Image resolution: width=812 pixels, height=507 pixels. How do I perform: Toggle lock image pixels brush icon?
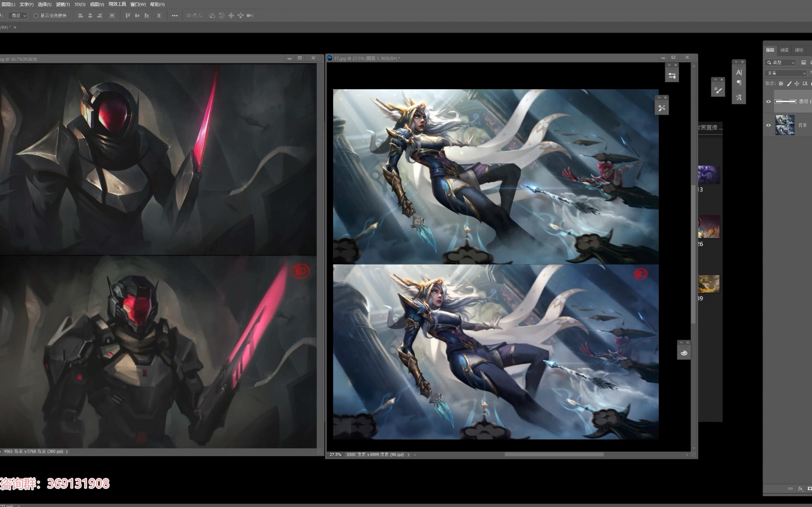pyautogui.click(x=789, y=84)
